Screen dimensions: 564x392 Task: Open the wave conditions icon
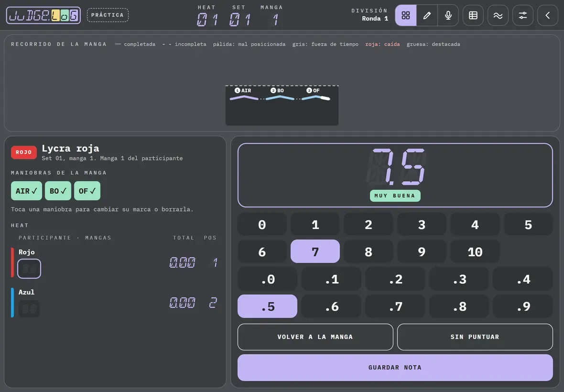[x=498, y=15]
